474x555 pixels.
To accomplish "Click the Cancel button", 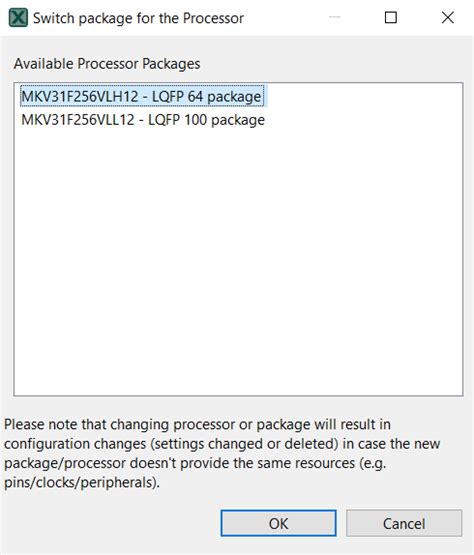I will pos(404,523).
